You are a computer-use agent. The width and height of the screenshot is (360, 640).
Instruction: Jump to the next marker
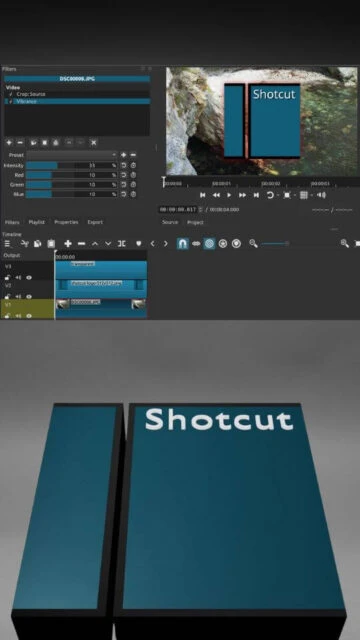coord(166,244)
